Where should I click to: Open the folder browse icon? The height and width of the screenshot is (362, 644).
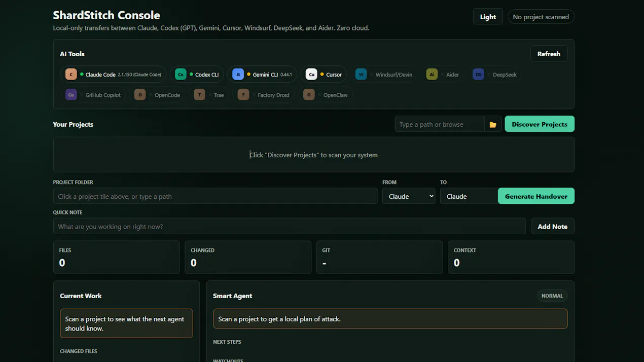point(493,124)
